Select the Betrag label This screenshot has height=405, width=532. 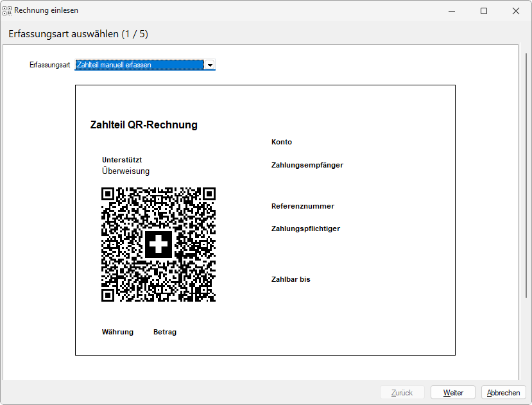pos(165,332)
